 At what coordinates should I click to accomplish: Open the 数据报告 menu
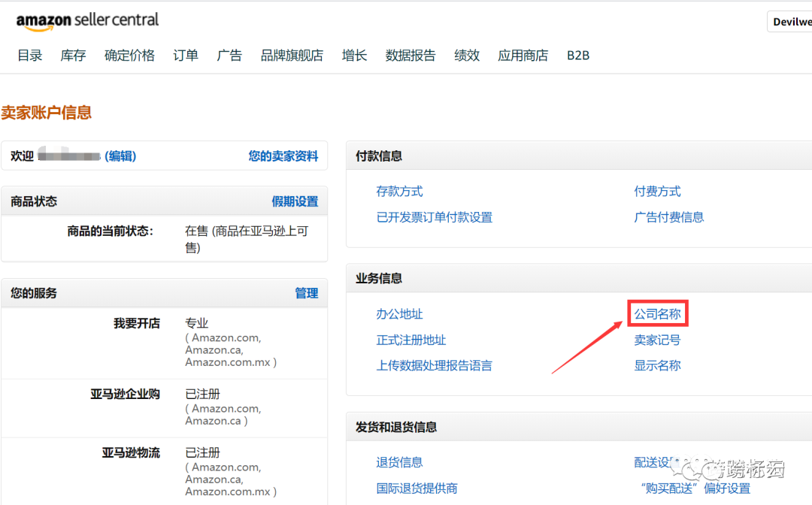[x=411, y=56]
